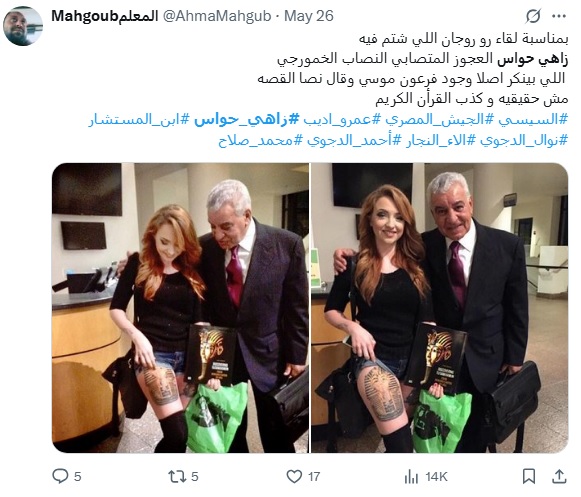This screenshot has width=581, height=497.
Task: Open the left attached photo
Action: click(x=180, y=308)
